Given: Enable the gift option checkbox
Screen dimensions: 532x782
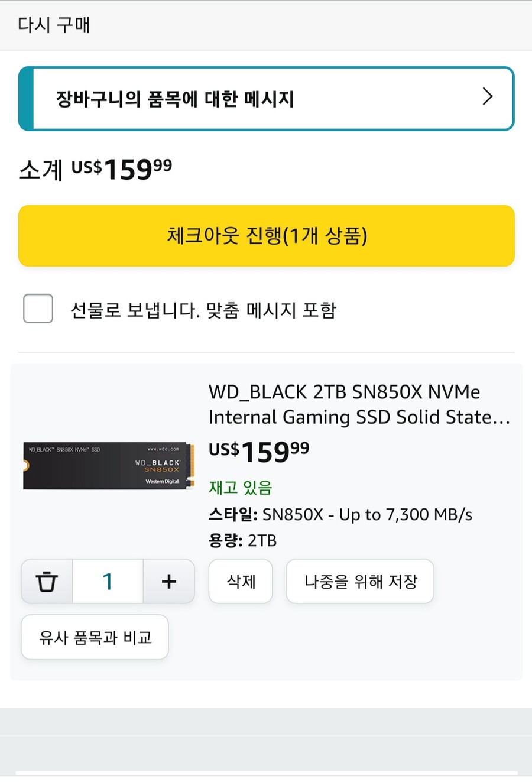Looking at the screenshot, I should pos(38,309).
